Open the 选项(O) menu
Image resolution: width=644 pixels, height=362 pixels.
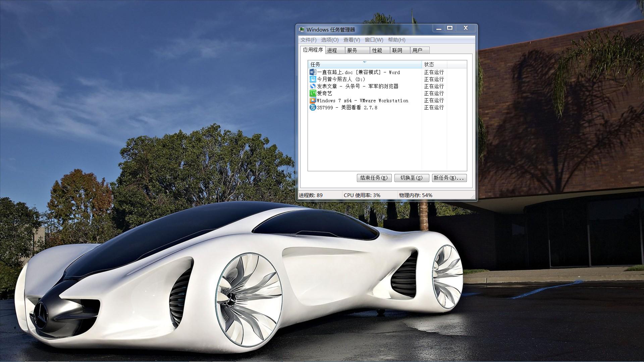(330, 40)
